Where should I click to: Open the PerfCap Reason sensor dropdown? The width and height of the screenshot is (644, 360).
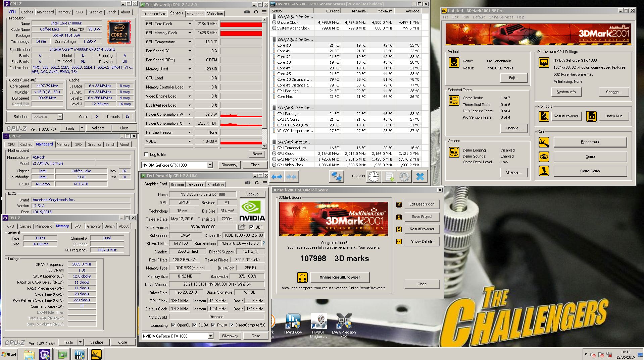point(190,132)
